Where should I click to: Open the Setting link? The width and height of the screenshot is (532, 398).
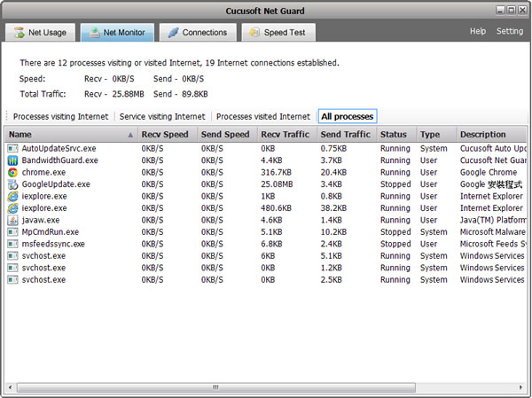(x=510, y=31)
